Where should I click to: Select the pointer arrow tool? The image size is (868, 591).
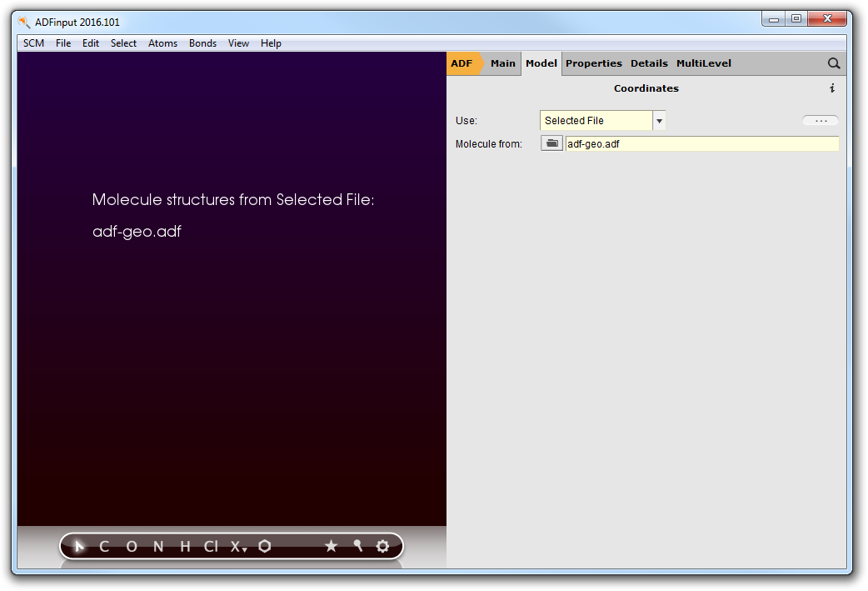coord(79,547)
